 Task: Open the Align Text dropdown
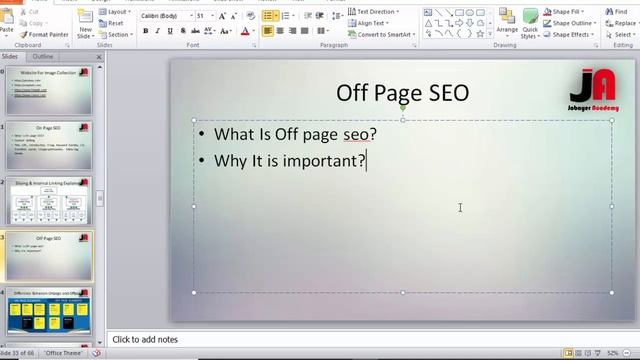pos(368,23)
